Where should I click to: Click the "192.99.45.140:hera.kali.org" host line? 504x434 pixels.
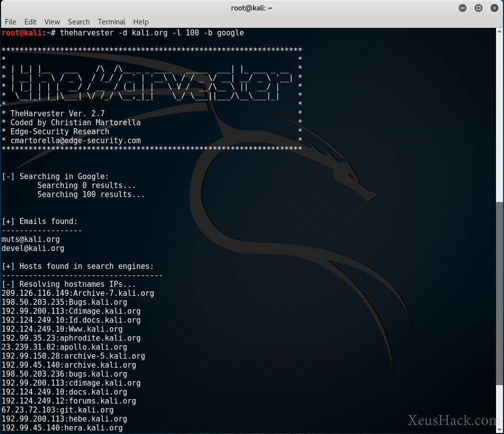[x=62, y=428]
